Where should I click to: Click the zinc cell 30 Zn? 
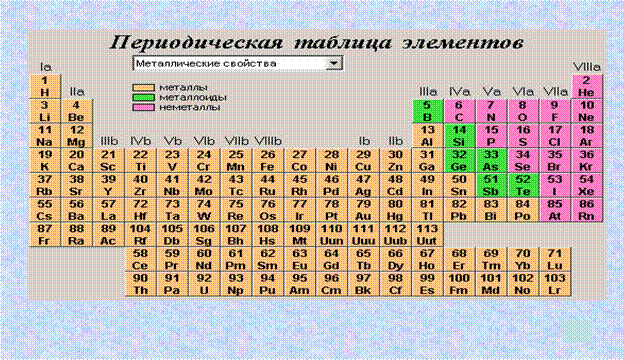(x=395, y=161)
